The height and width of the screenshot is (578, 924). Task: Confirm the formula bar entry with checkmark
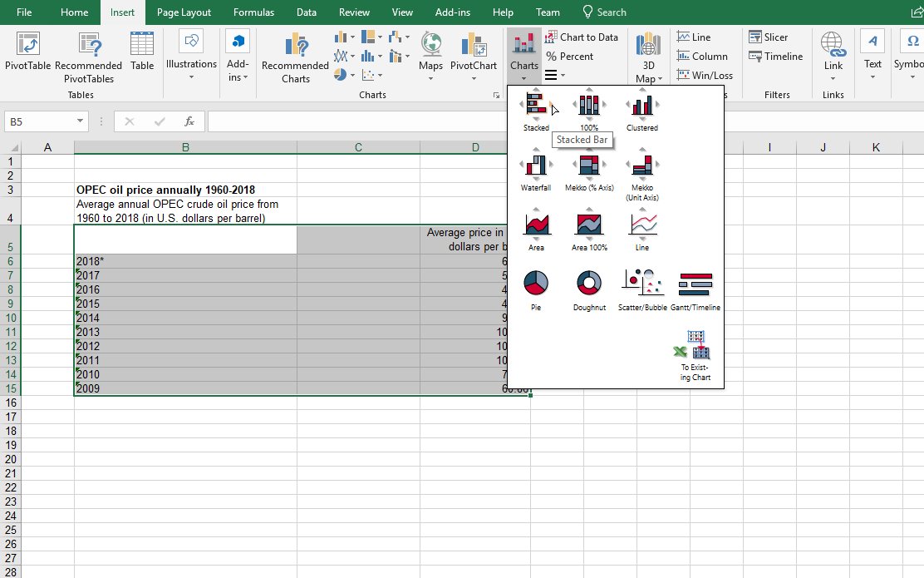pos(160,121)
